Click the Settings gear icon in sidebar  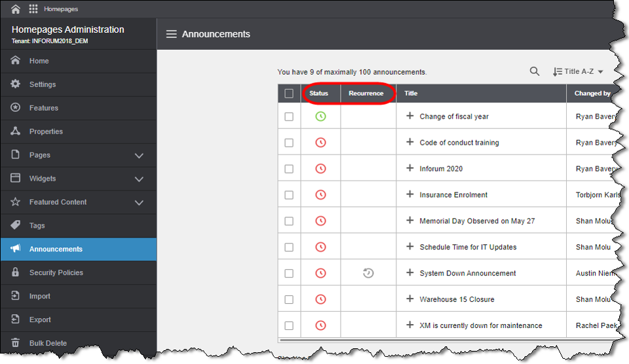tap(15, 84)
